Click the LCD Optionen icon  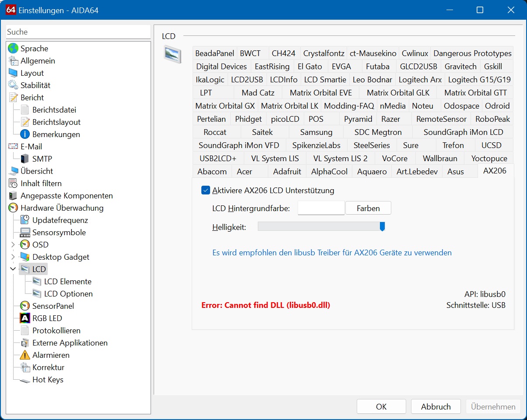37,294
